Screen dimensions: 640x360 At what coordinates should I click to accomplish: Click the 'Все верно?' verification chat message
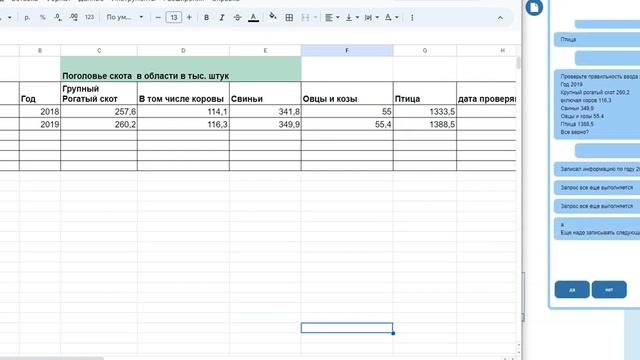click(597, 104)
